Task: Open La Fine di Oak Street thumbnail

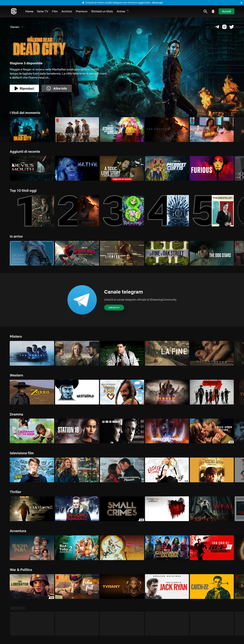Action: pos(167,253)
